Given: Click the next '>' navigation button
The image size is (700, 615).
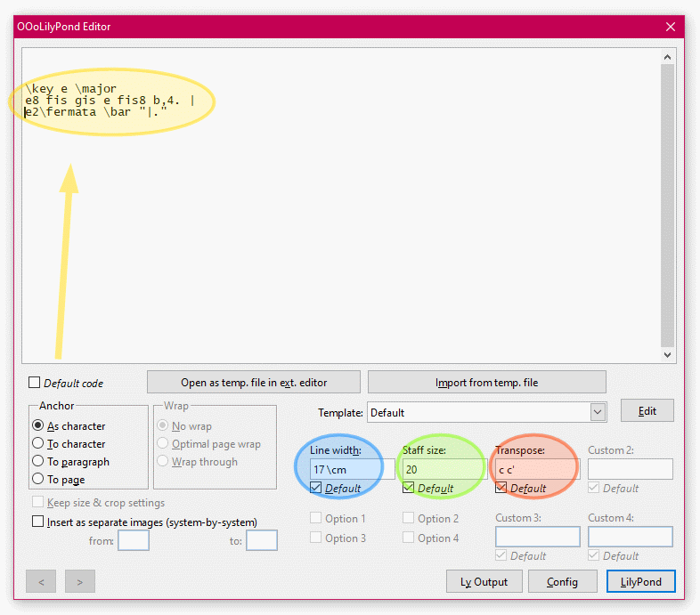Looking at the screenshot, I should coord(80,581).
